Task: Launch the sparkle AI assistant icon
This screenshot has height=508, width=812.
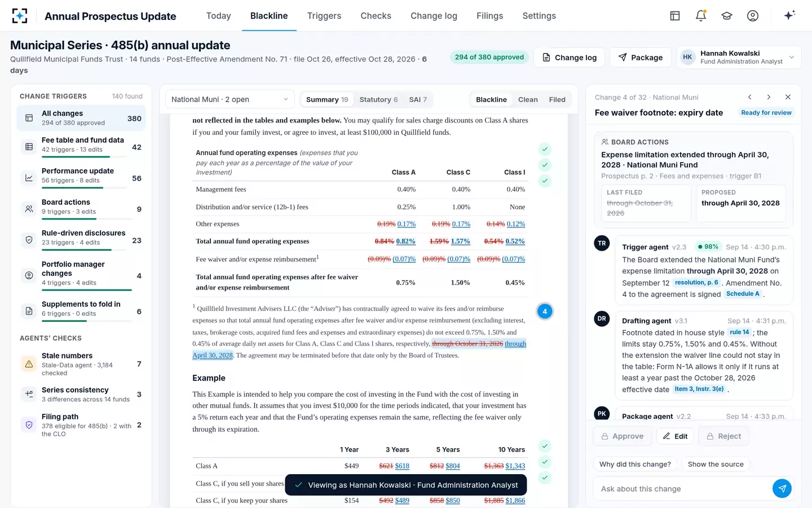Action: click(789, 15)
